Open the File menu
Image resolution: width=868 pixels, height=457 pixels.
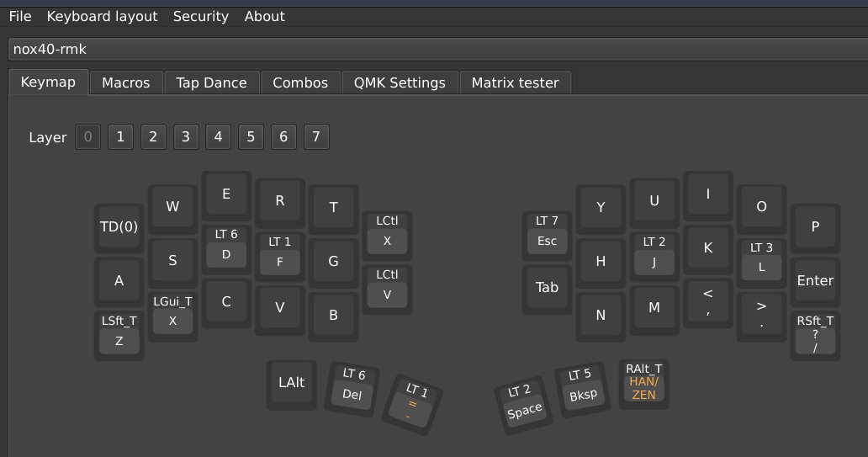pos(20,17)
